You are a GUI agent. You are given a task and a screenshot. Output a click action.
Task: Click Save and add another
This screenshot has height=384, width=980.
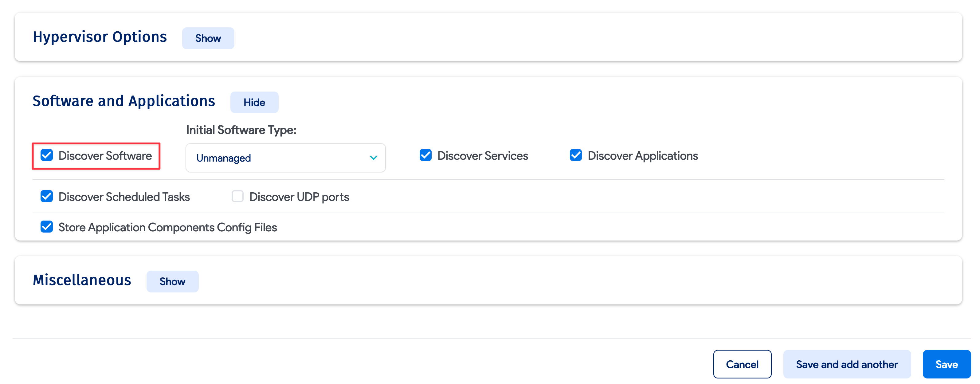847,364
